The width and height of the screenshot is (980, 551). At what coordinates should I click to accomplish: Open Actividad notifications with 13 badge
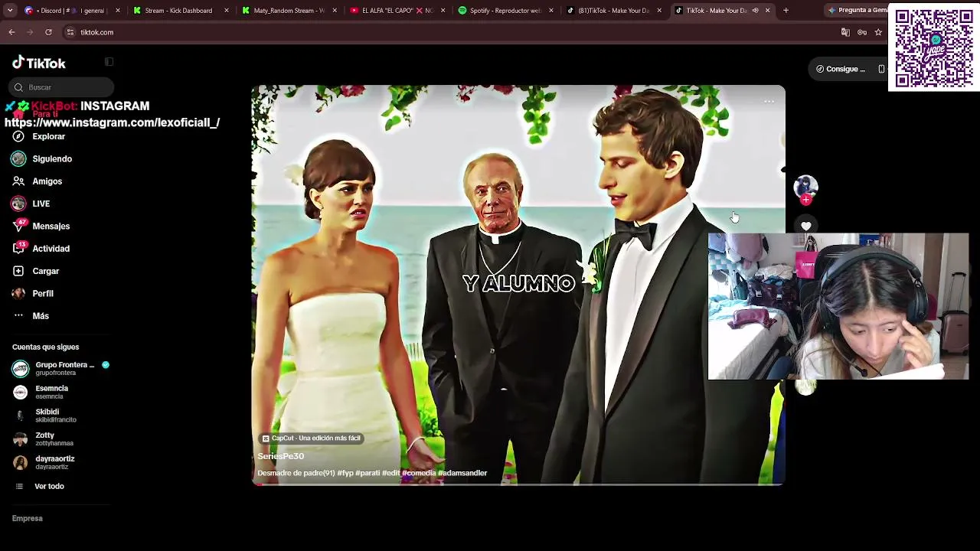coord(51,249)
